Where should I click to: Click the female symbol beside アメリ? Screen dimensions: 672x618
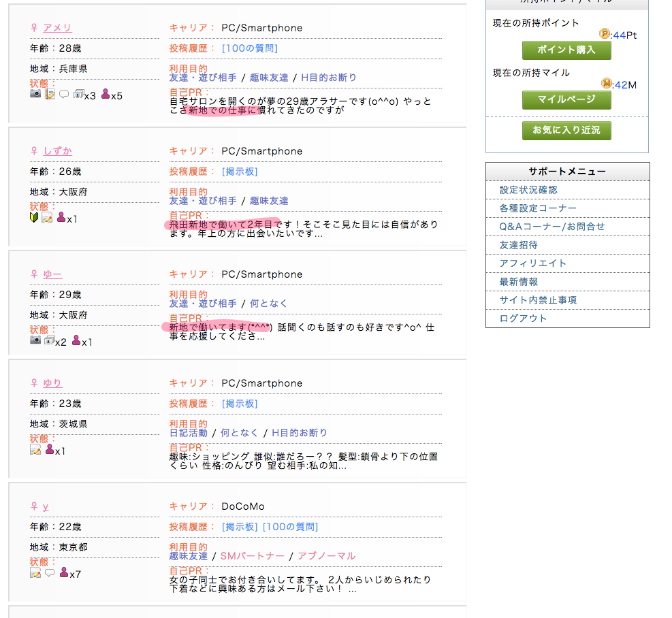coord(34,28)
